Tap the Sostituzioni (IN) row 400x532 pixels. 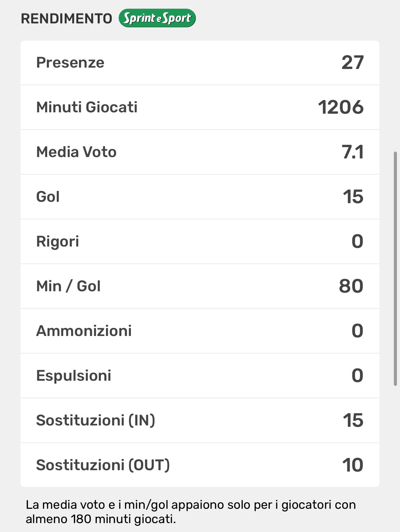pyautogui.click(x=200, y=420)
